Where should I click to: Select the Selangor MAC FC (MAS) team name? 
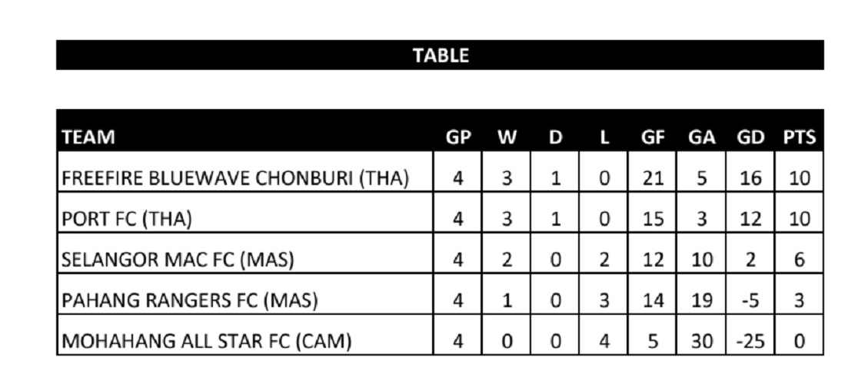click(x=178, y=260)
